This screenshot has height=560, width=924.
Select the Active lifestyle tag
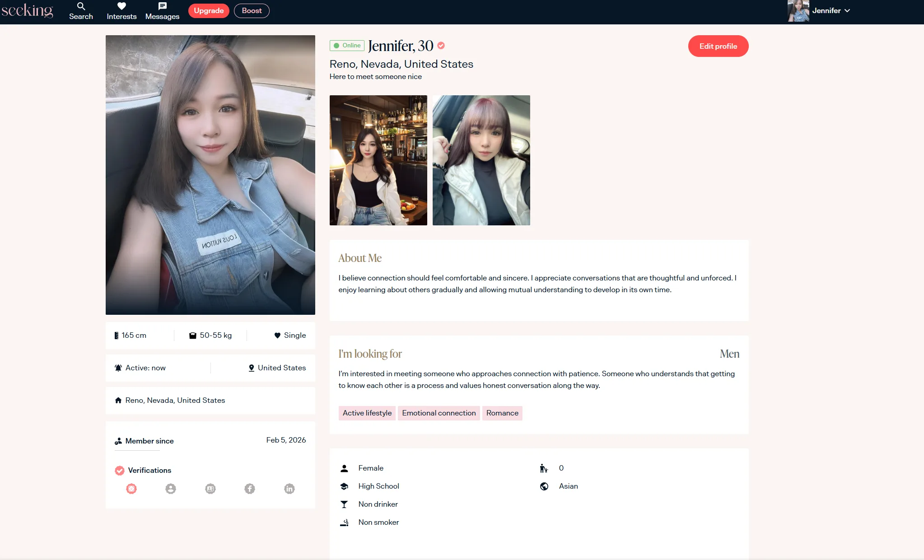click(367, 413)
